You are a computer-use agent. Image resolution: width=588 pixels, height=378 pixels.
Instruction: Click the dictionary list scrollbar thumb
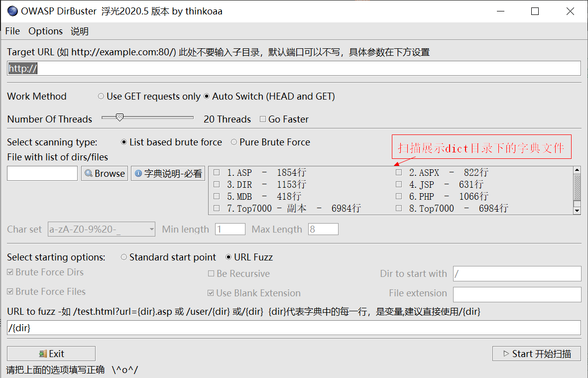coord(577,187)
